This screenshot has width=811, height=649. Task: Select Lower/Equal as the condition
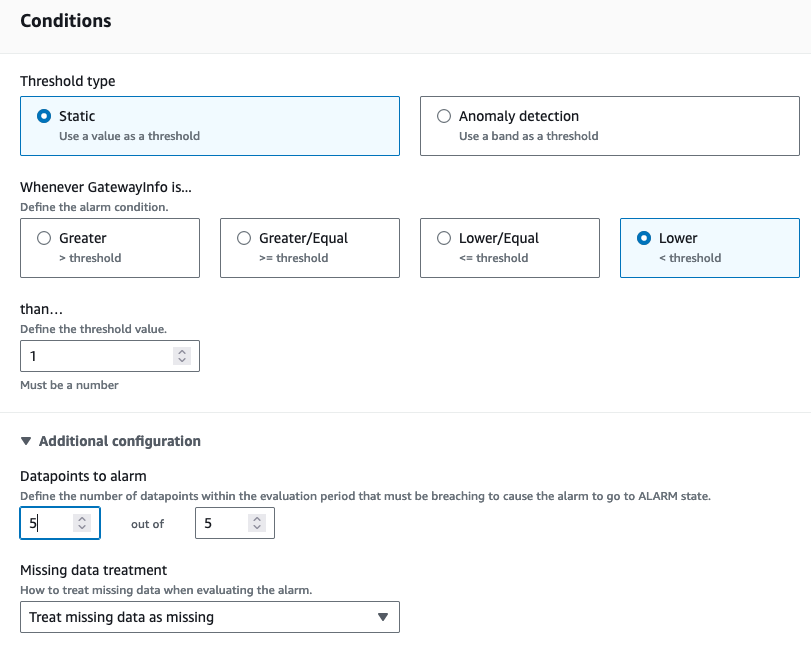[444, 238]
